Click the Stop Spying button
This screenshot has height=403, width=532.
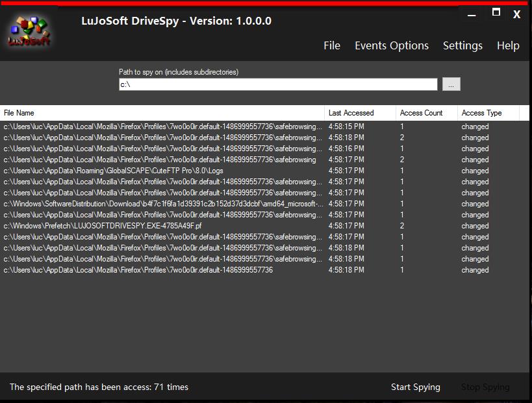tap(485, 387)
